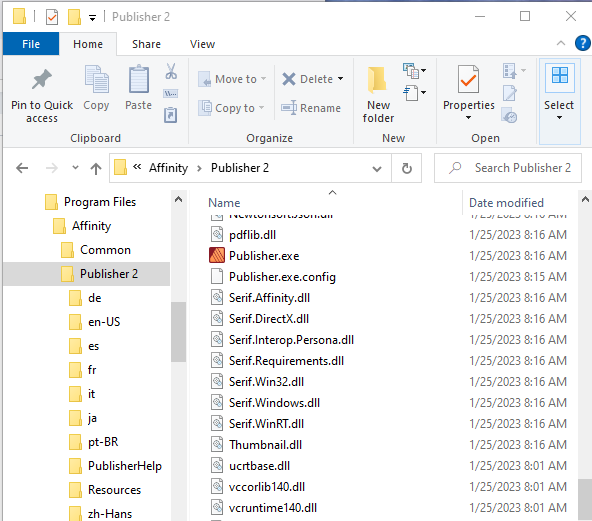Select the ucrtbase.dll file
Screen dimensions: 592x521
click(x=259, y=466)
